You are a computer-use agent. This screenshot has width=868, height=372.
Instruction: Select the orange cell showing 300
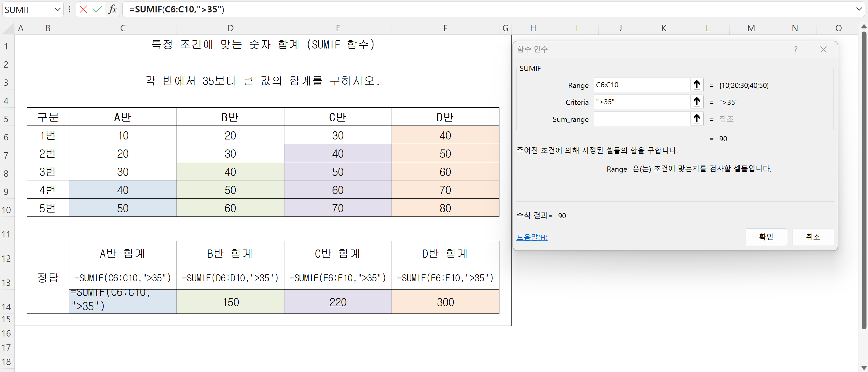(x=445, y=302)
